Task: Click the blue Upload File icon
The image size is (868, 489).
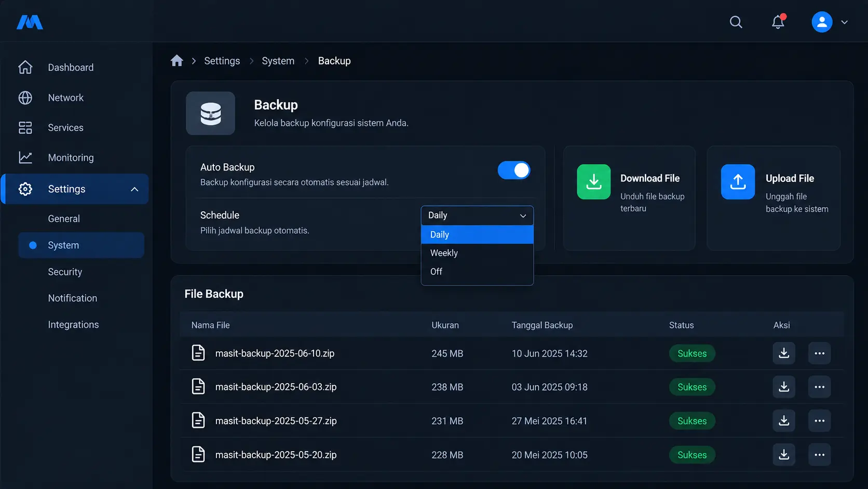Action: (x=738, y=182)
